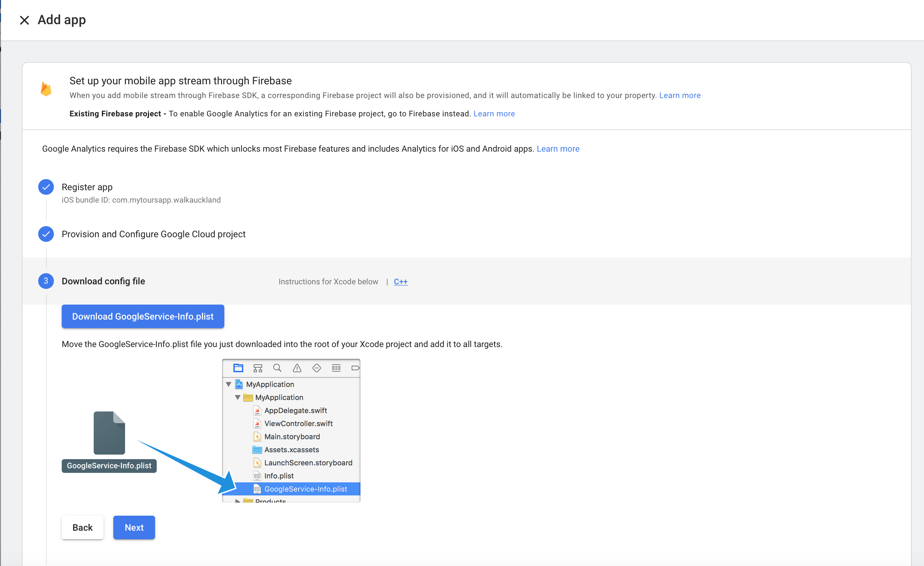
Task: Click the Xcode search magnifier icon
Action: point(277,368)
